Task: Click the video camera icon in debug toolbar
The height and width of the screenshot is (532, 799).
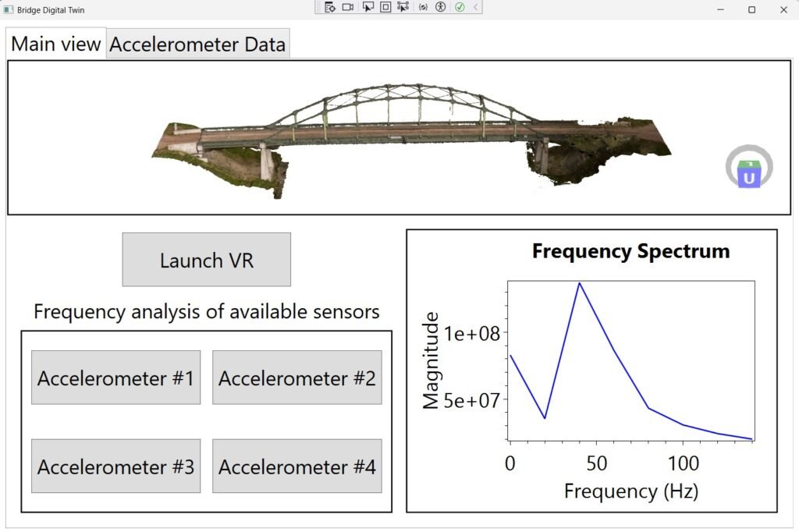Action: click(348, 7)
